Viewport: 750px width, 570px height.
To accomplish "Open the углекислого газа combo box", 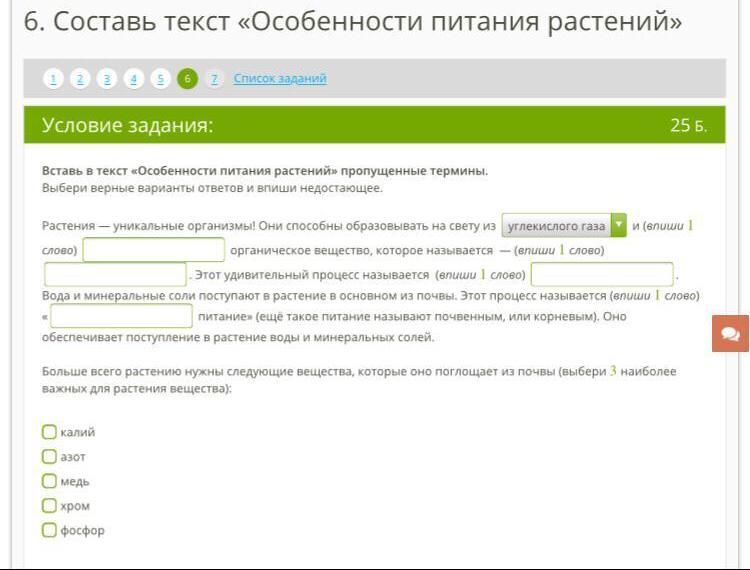I will (x=556, y=226).
